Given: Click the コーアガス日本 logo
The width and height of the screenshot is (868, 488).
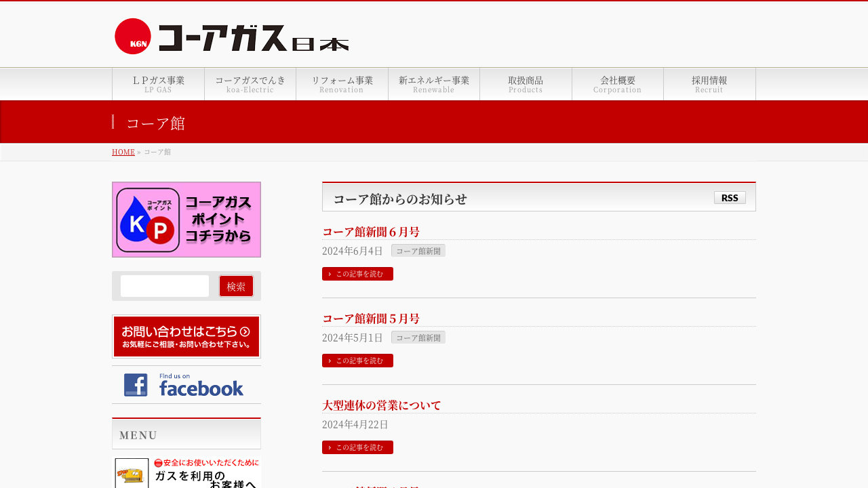Looking at the screenshot, I should click(232, 37).
